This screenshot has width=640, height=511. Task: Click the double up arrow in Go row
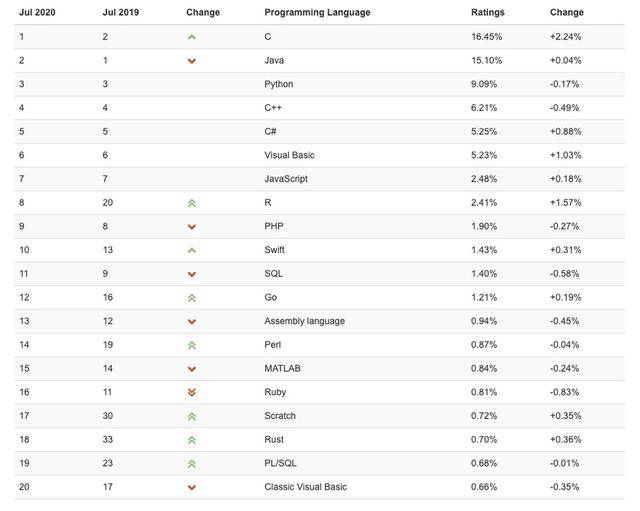(x=192, y=298)
